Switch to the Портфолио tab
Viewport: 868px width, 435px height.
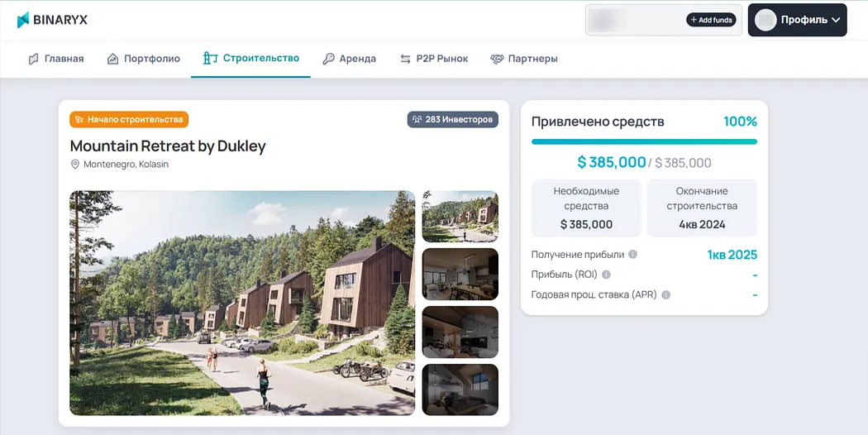click(143, 58)
